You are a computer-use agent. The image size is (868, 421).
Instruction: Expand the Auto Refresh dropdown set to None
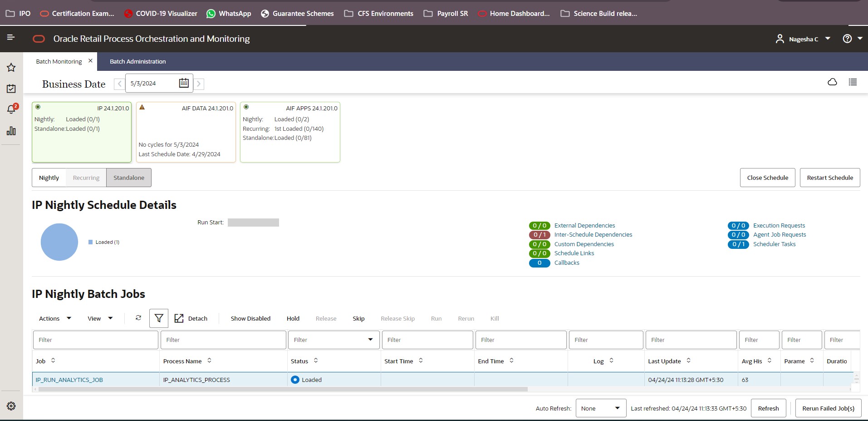tap(600, 408)
